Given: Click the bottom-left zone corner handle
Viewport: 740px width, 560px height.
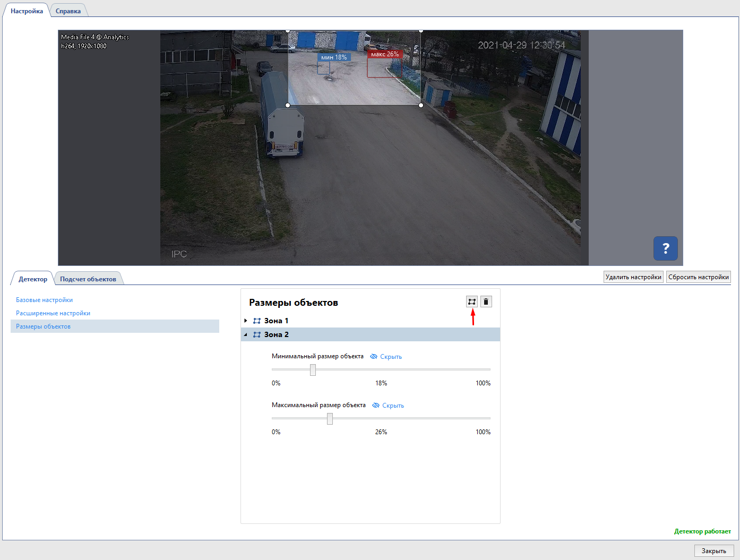Looking at the screenshot, I should [x=288, y=105].
